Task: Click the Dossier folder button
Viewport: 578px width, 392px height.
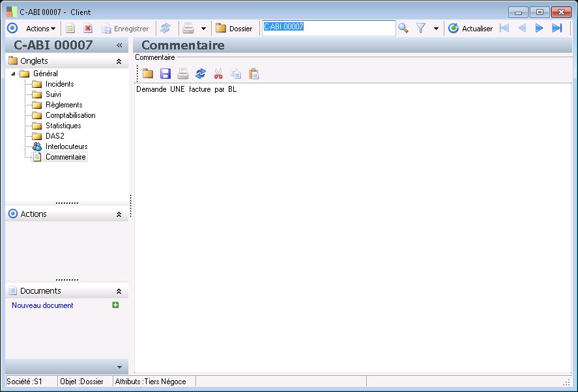Action: 234,29
